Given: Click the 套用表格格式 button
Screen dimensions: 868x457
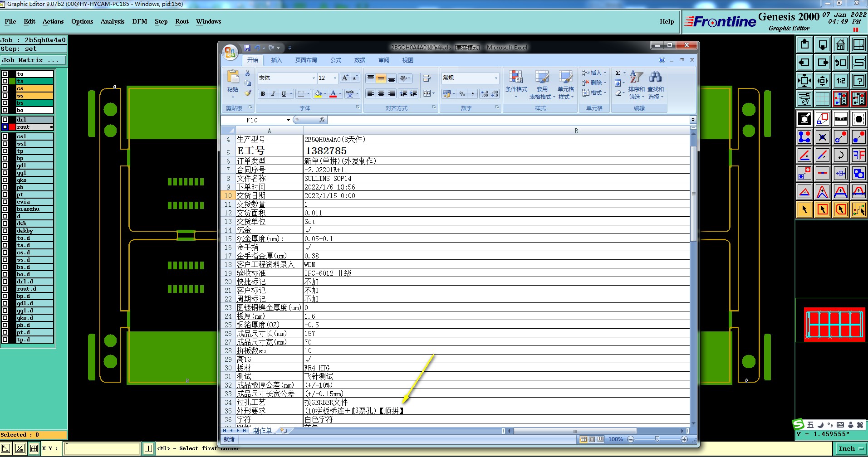Looking at the screenshot, I should 542,84.
